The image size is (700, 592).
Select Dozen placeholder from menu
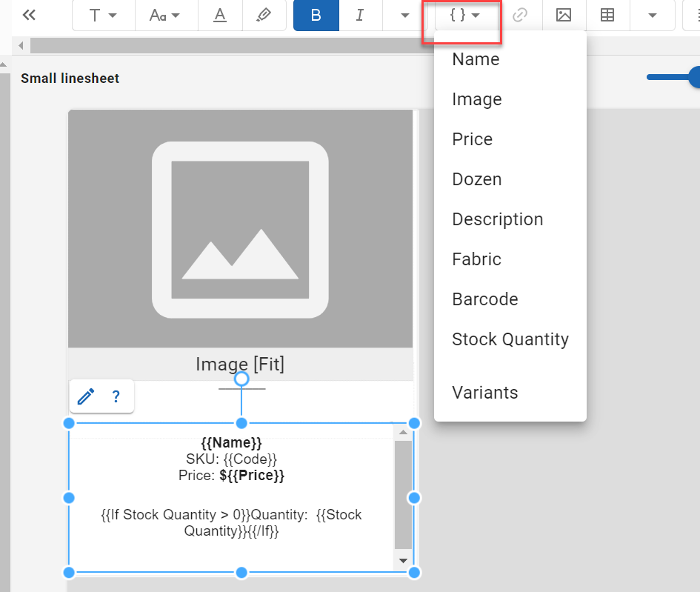tap(510, 179)
